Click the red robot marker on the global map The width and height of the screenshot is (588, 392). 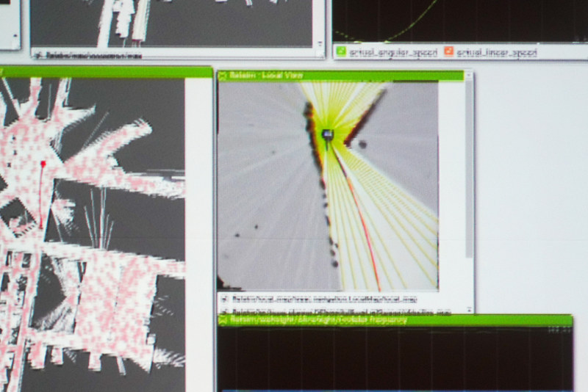(x=43, y=164)
